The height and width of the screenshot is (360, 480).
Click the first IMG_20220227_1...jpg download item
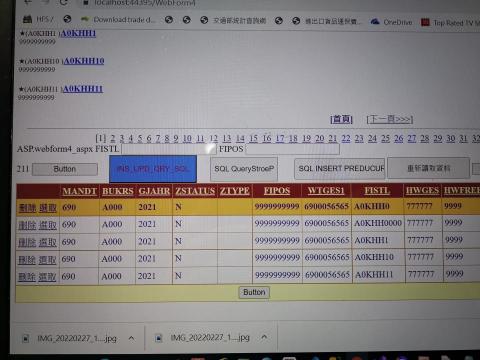click(x=77, y=338)
